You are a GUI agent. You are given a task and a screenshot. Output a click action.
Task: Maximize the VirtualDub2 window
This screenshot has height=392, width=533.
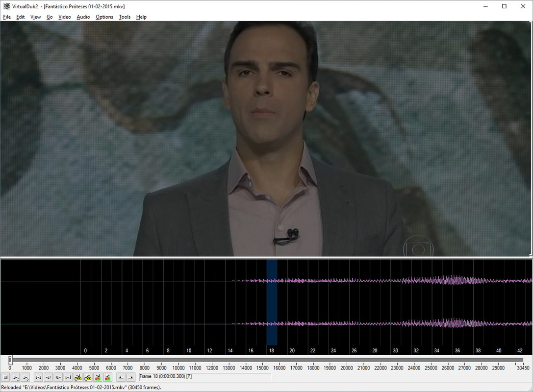tap(504, 6)
